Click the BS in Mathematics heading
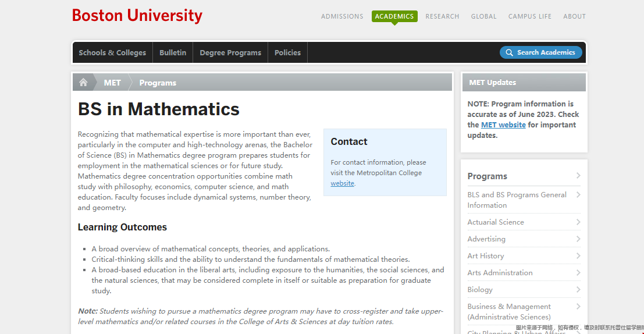Screen dimensions: 644x334 tap(159, 109)
